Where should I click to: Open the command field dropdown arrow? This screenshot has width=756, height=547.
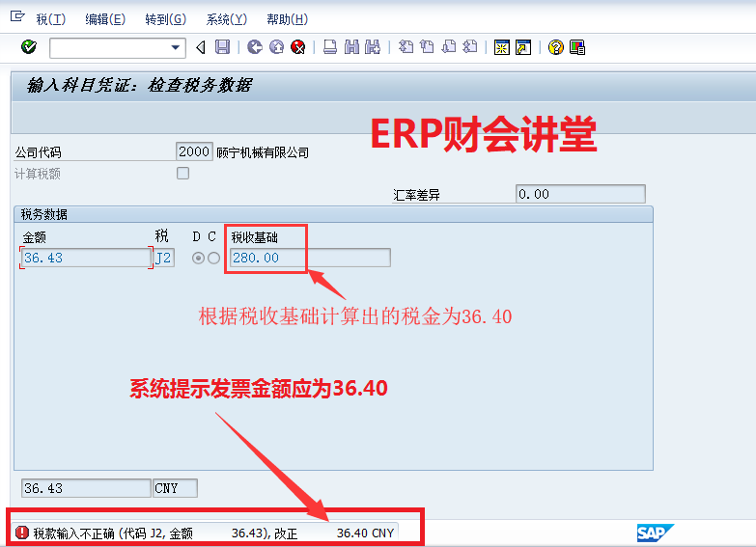coord(176,47)
